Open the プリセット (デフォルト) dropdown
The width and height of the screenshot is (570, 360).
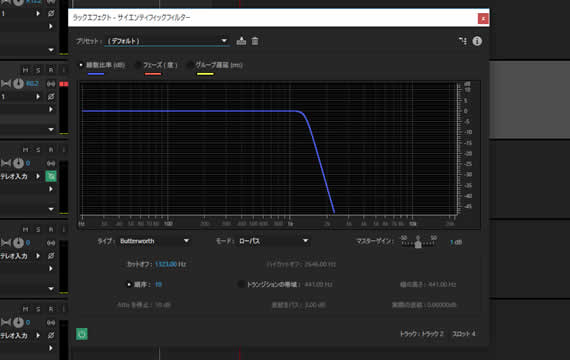[x=167, y=41]
